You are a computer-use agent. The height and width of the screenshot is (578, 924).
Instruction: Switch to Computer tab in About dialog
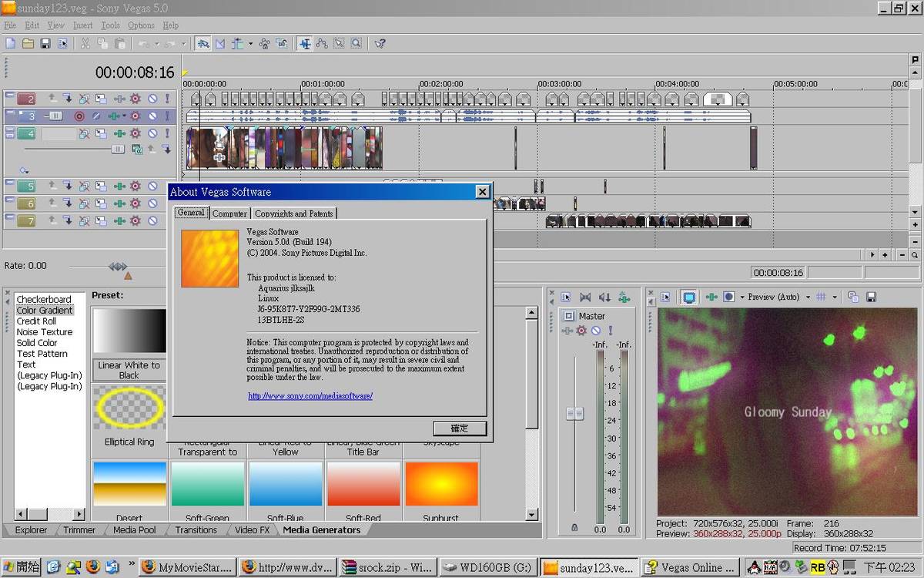(229, 213)
